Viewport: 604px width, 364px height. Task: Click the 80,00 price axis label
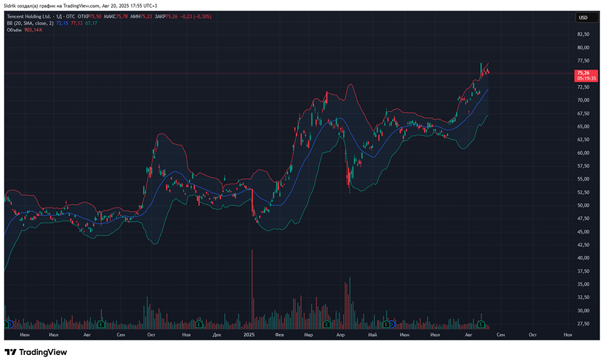583,48
